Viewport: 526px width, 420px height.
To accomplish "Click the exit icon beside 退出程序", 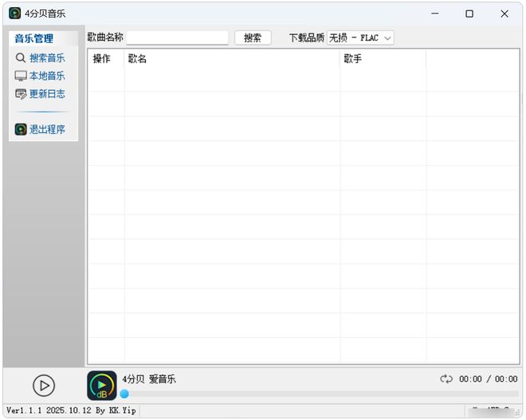I will 21,129.
